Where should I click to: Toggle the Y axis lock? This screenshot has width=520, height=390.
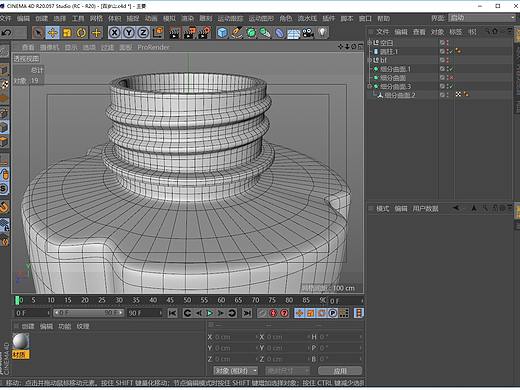pos(129,33)
